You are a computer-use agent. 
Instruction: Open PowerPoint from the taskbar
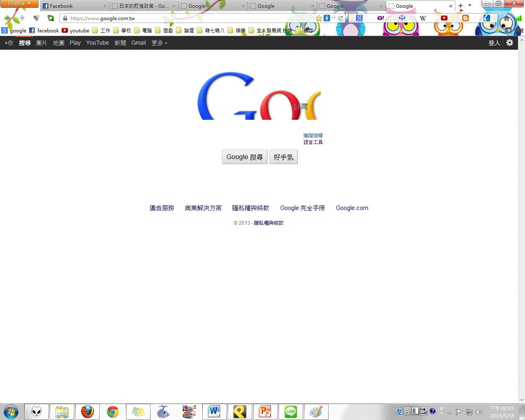[x=265, y=411]
